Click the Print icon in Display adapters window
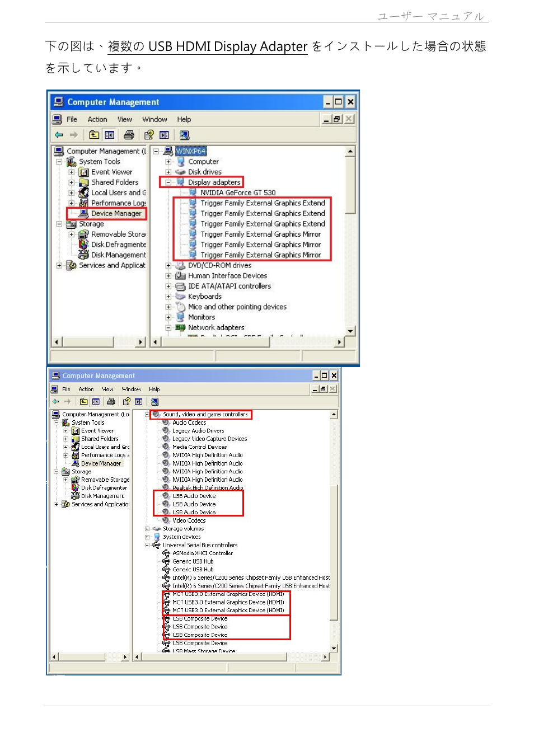The height and width of the screenshot is (756, 534). (129, 135)
